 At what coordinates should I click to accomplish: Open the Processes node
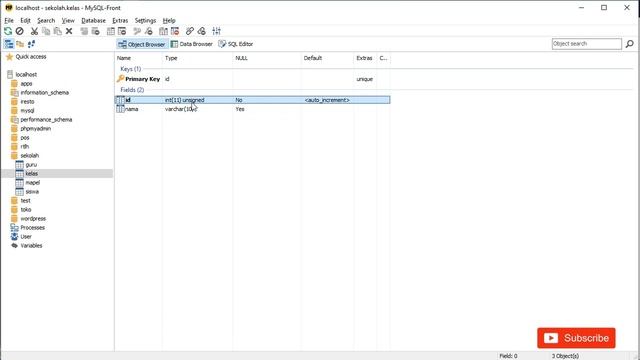pos(32,227)
